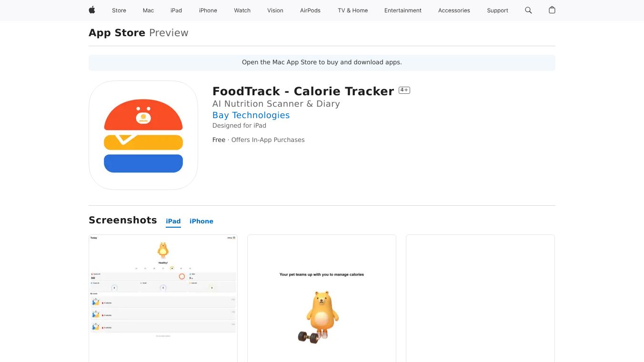The height and width of the screenshot is (362, 644).
Task: Click the 4+ age rating badge
Action: [404, 90]
